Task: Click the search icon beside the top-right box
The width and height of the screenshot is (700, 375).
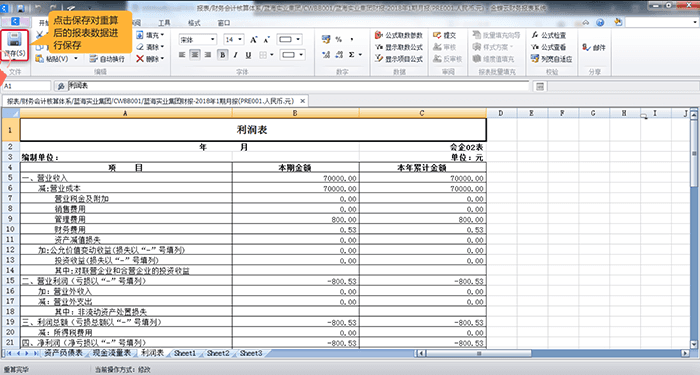Action: 618,22
